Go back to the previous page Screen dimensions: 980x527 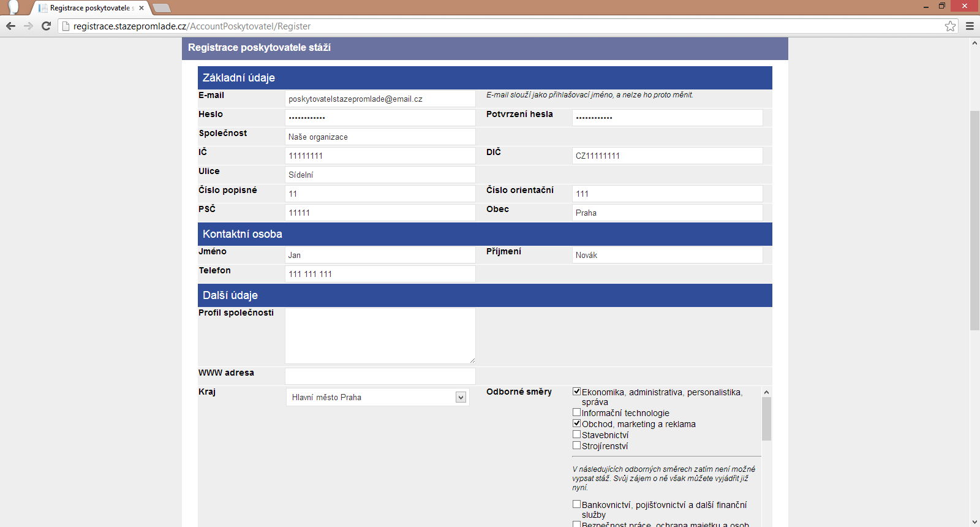[x=10, y=26]
